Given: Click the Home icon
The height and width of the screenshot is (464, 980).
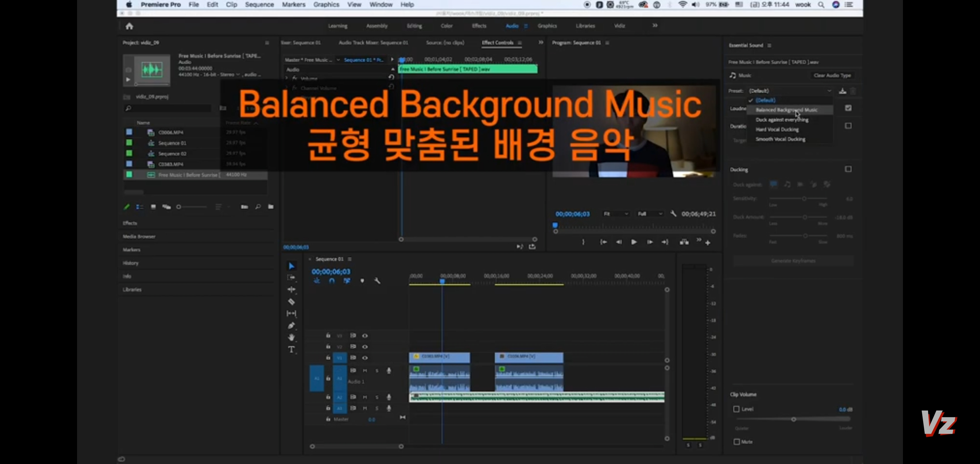Looking at the screenshot, I should (129, 26).
